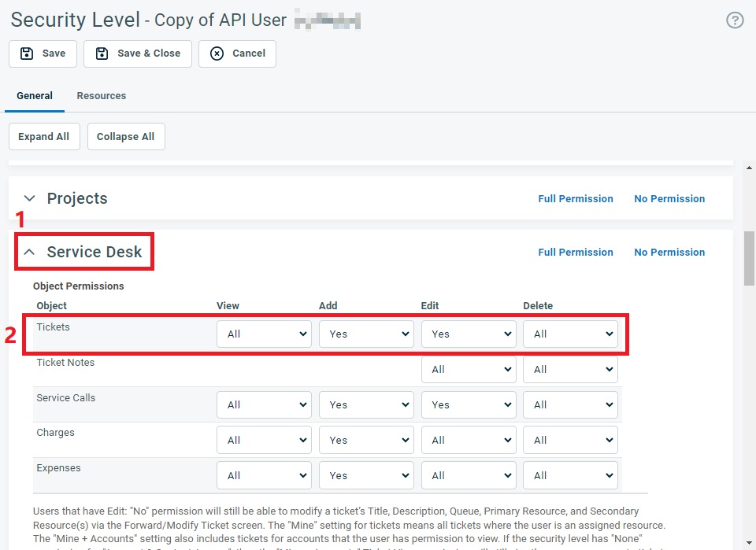Open the Tickets Add dropdown

(x=366, y=334)
